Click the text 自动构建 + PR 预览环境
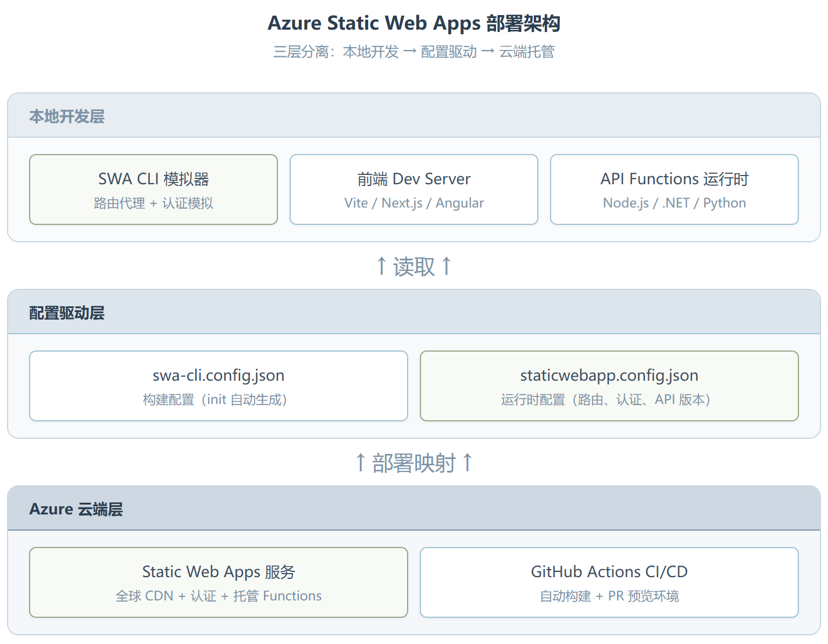Image resolution: width=828 pixels, height=644 pixels. tap(609, 596)
